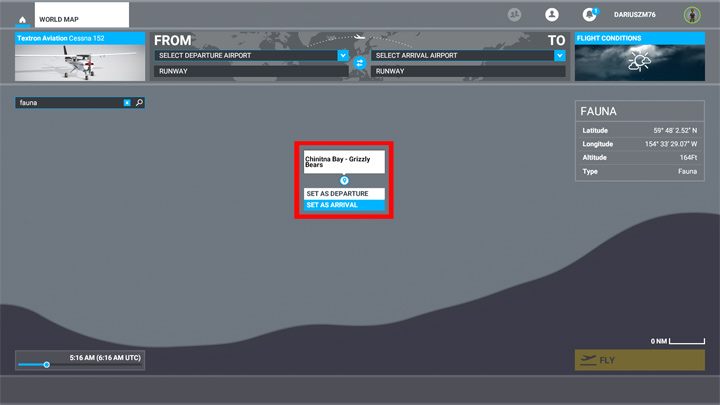Viewport: 720px width, 405px height.
Task: Click the arrival Runway field
Action: pyautogui.click(x=467, y=71)
